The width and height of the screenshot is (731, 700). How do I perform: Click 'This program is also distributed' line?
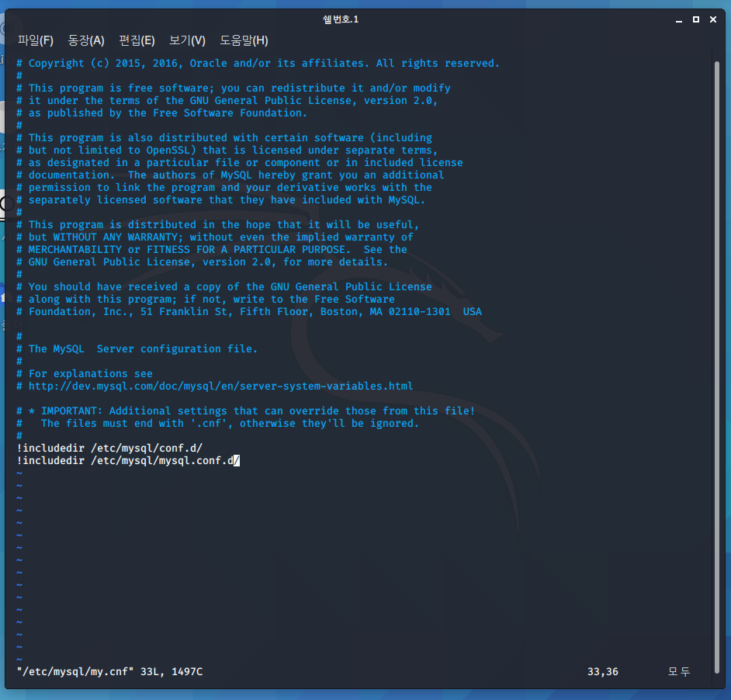[224, 137]
